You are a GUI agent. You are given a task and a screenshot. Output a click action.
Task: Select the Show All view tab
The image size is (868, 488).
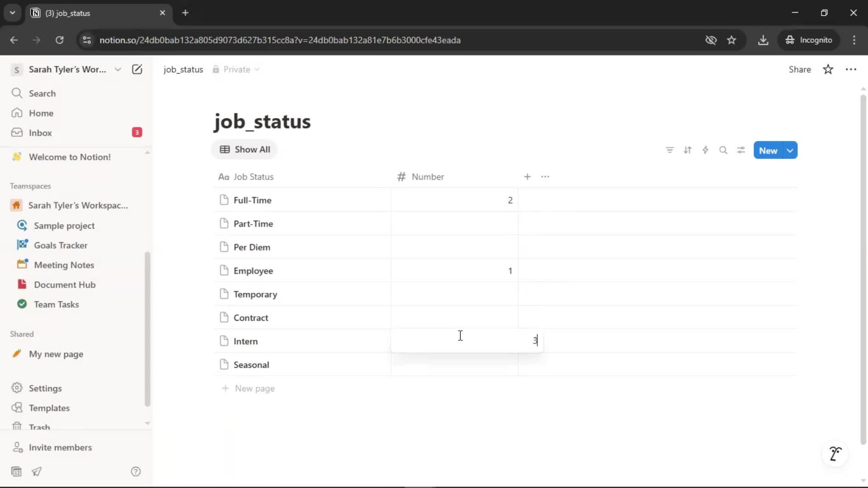click(245, 150)
